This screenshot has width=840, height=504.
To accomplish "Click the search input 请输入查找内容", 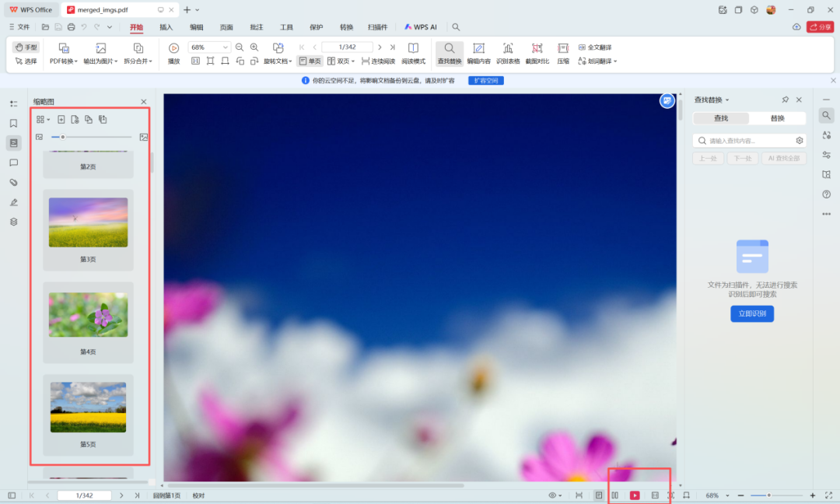I will [749, 140].
